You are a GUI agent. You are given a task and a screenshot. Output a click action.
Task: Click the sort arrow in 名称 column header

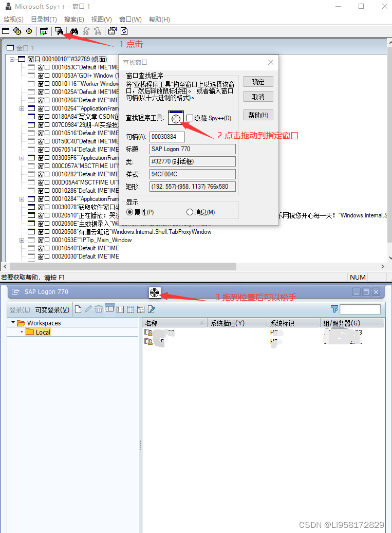click(x=202, y=323)
